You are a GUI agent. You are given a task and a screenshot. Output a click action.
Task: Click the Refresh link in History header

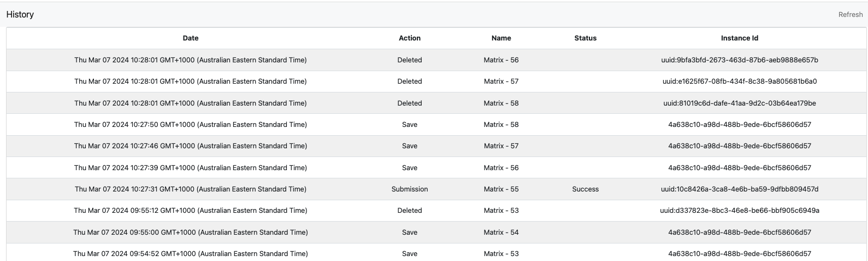pyautogui.click(x=850, y=15)
